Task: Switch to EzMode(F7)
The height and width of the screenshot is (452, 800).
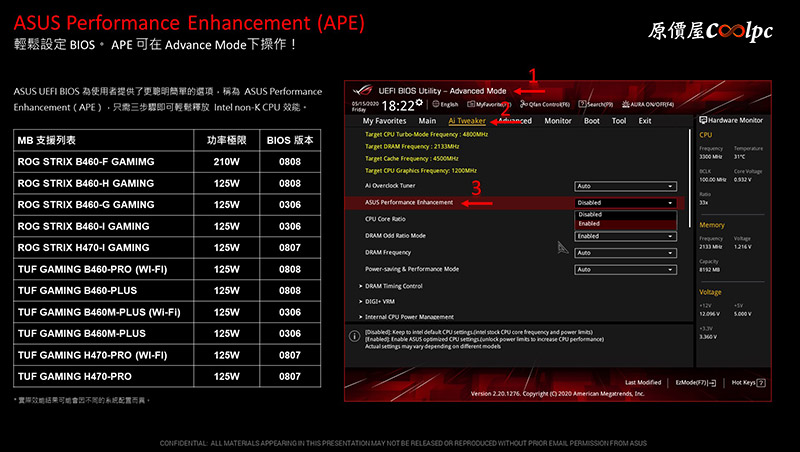Action: (696, 383)
